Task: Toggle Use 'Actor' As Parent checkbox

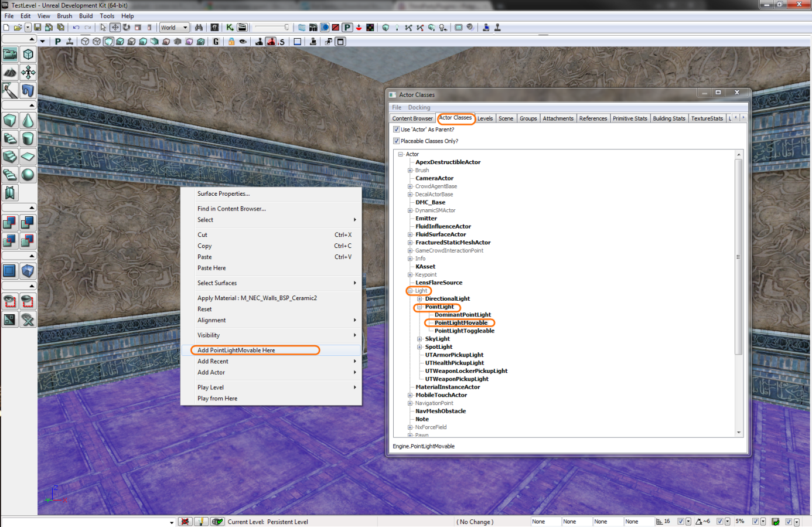Action: tap(397, 130)
